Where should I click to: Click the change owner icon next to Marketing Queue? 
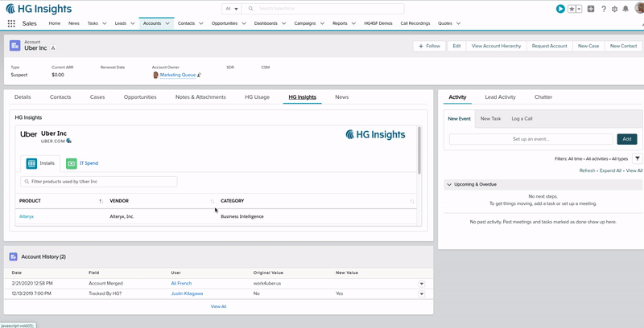click(199, 75)
